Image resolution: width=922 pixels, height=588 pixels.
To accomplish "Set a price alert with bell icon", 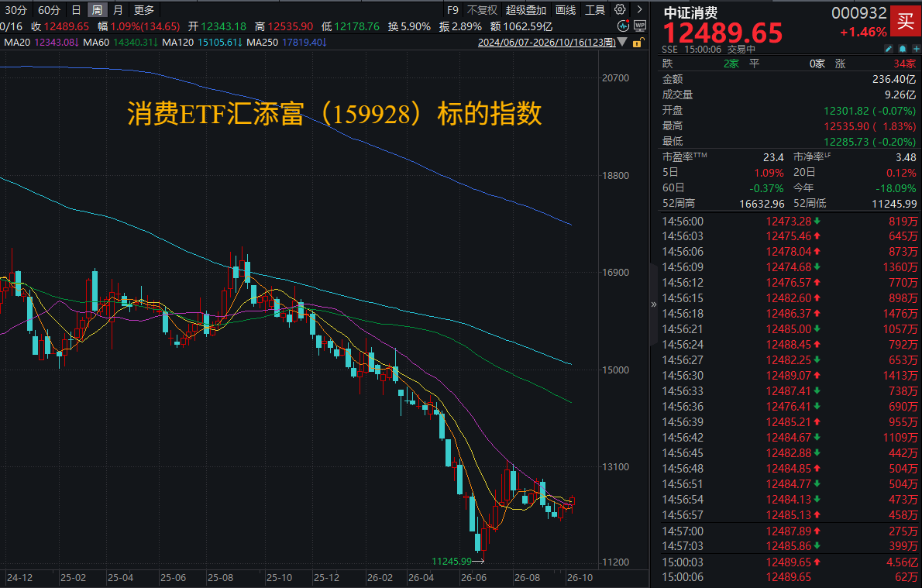I will point(903,49).
